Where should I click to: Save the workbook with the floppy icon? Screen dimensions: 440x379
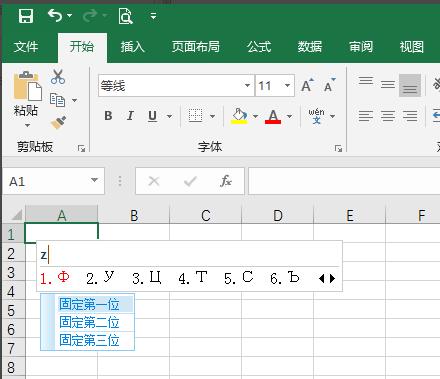[26, 16]
